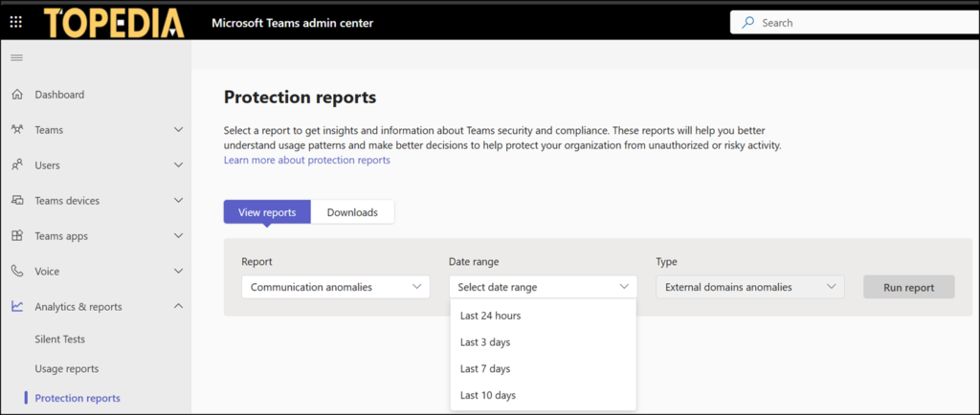Open Silent Tests in sidebar
Viewport: 980px width, 415px height.
click(60, 339)
